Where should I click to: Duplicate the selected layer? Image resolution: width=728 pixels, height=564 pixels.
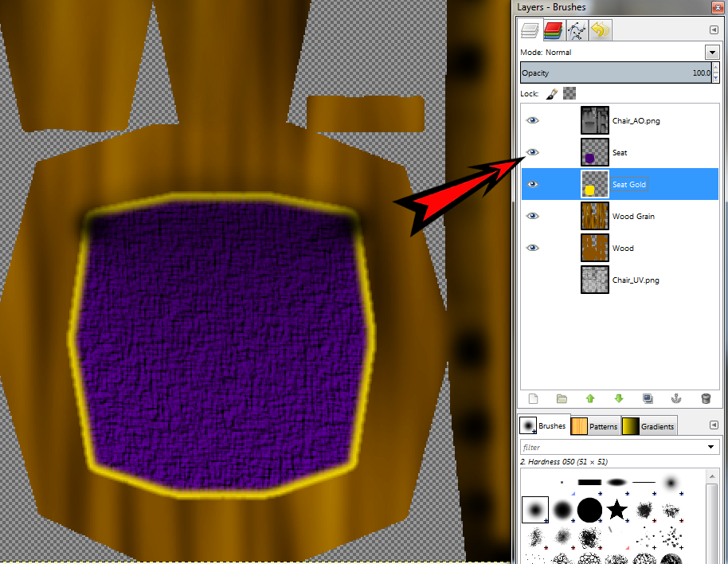coord(648,399)
